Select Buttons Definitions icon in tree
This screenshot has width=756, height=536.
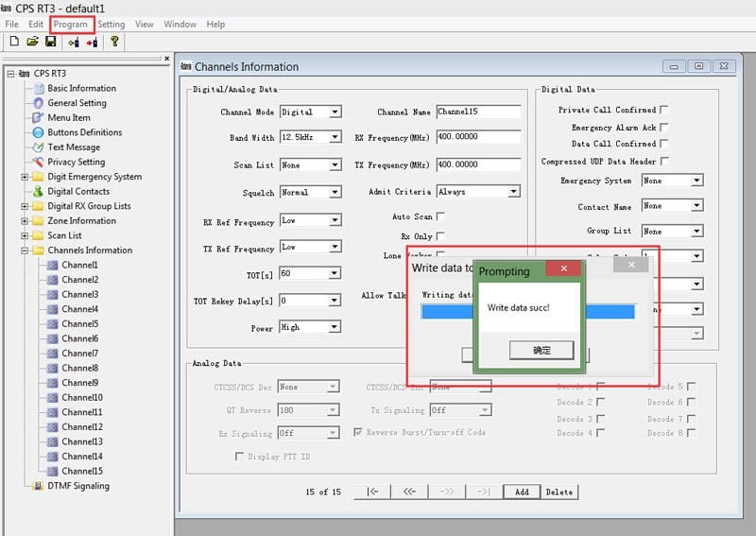pos(38,132)
